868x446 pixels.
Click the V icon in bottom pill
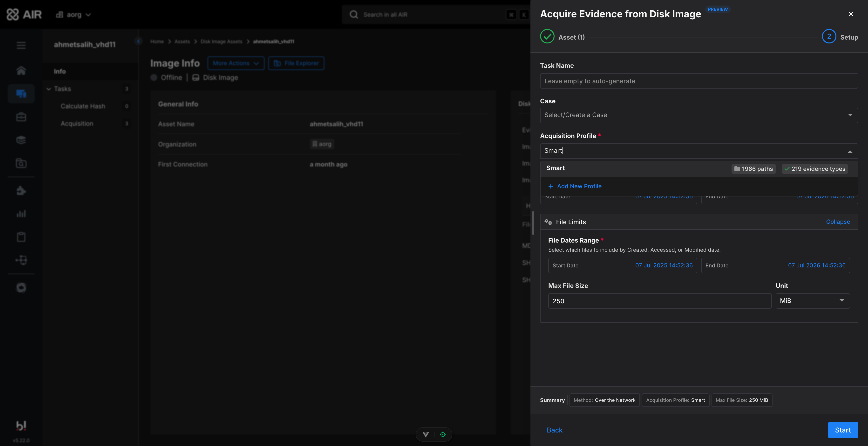(x=426, y=434)
